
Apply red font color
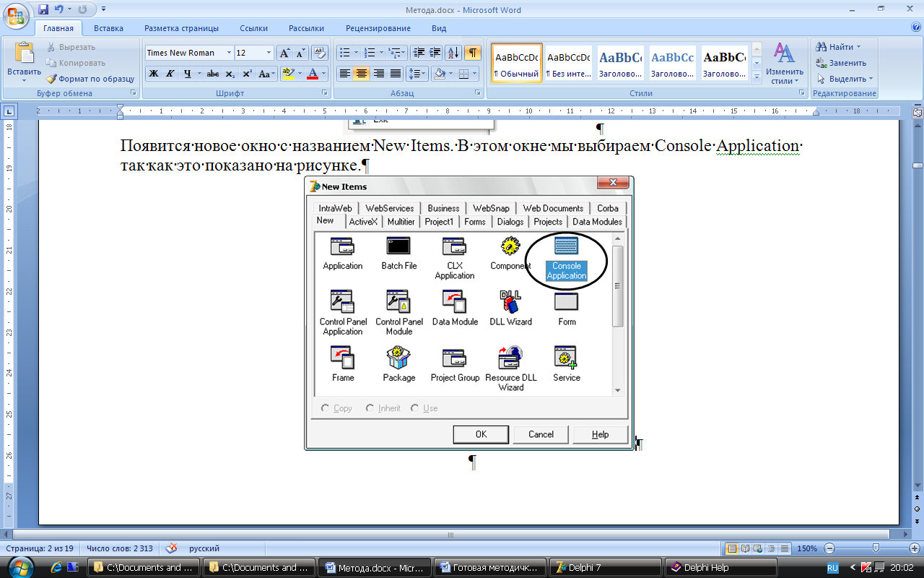click(x=313, y=74)
